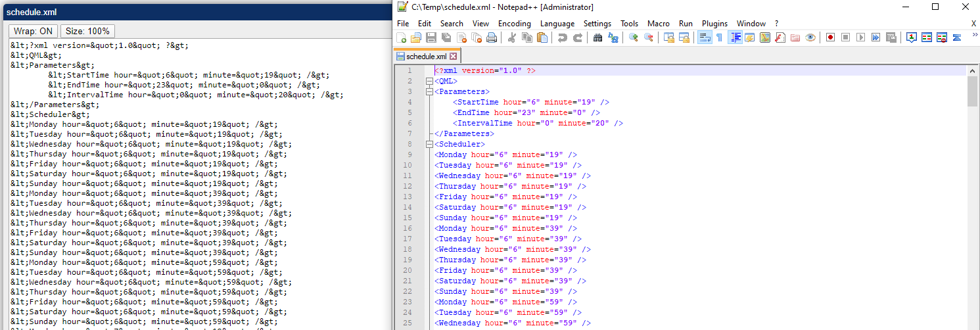Start macro recording with red dot

pos(830,37)
